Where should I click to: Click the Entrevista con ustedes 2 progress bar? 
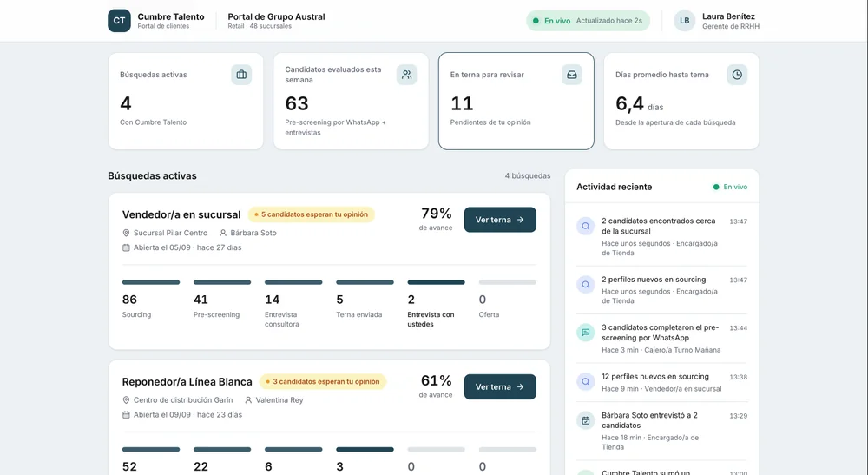437,282
